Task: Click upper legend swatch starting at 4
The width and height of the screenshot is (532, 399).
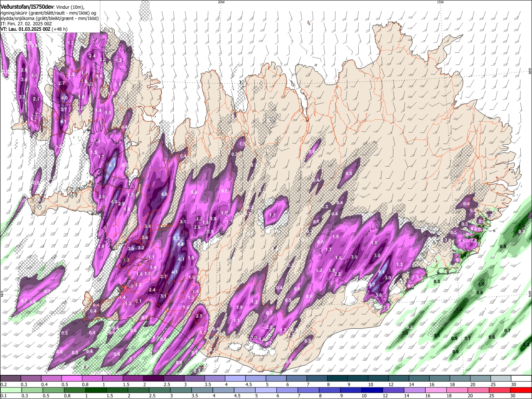Action: pyautogui.click(x=234, y=379)
